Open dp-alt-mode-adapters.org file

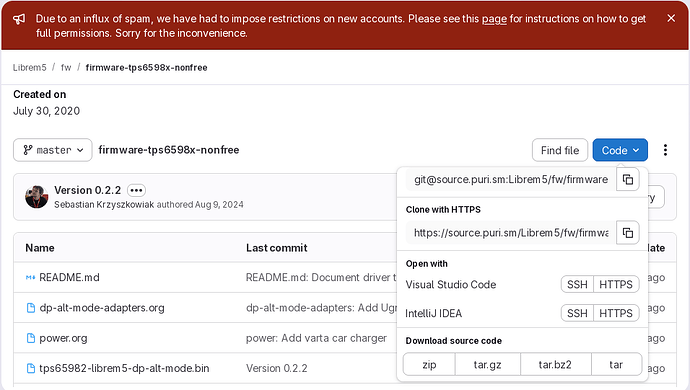[x=102, y=308]
